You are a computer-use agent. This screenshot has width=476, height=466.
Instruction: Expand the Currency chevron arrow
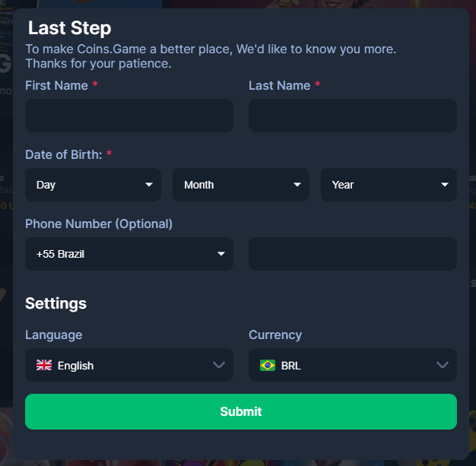click(443, 366)
